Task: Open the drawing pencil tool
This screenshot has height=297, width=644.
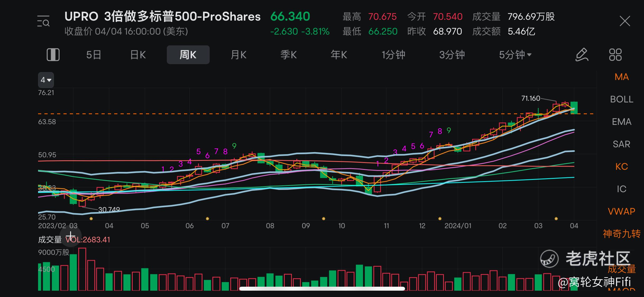Action: pyautogui.click(x=582, y=55)
